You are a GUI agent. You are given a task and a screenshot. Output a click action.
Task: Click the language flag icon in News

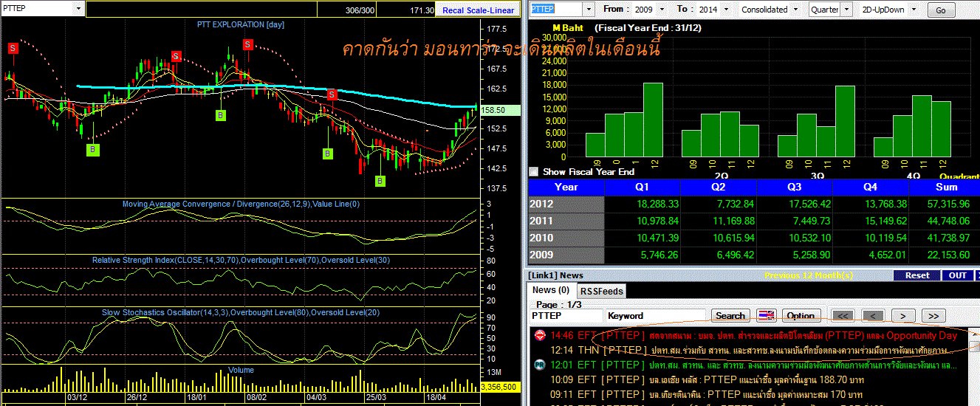tap(766, 316)
